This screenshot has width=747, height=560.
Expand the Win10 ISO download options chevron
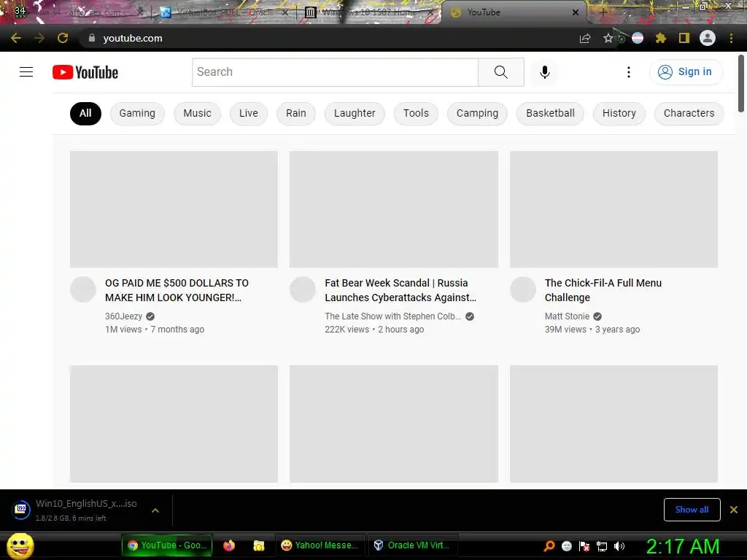(155, 510)
